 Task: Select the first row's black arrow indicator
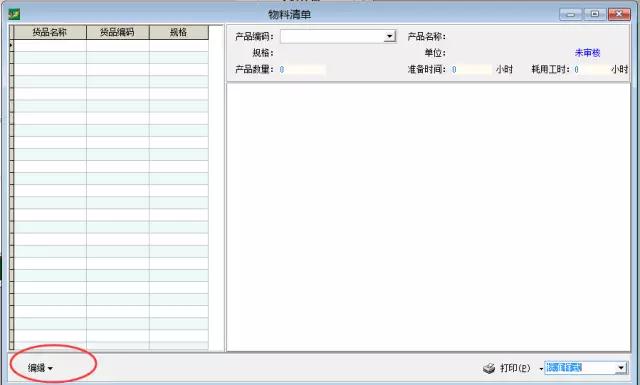pyautogui.click(x=11, y=45)
